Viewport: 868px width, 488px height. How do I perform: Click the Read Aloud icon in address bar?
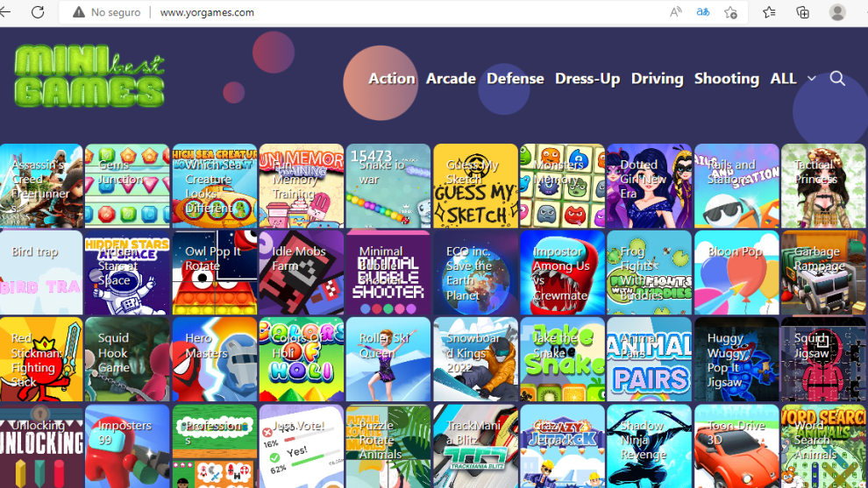click(x=675, y=12)
